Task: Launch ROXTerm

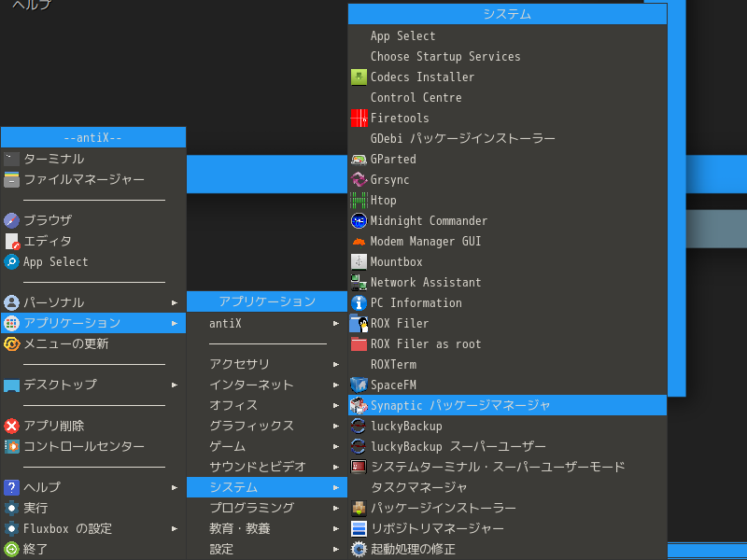Action: tap(507, 364)
